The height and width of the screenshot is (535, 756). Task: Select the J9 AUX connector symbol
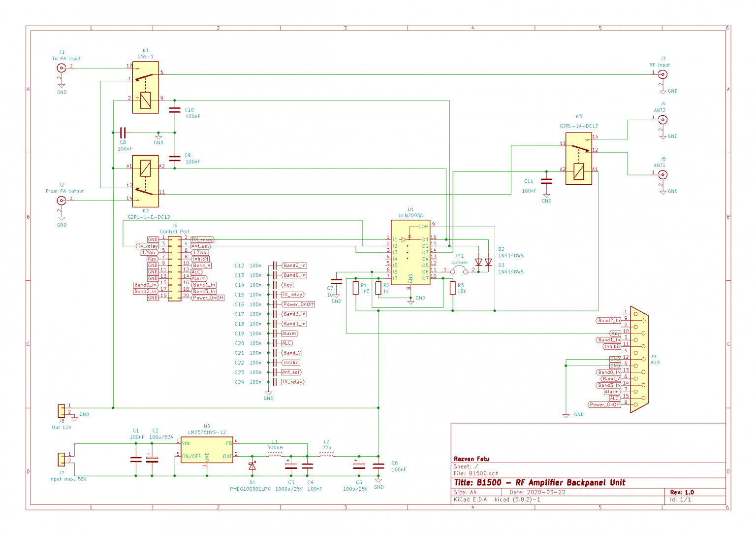pyautogui.click(x=640, y=360)
